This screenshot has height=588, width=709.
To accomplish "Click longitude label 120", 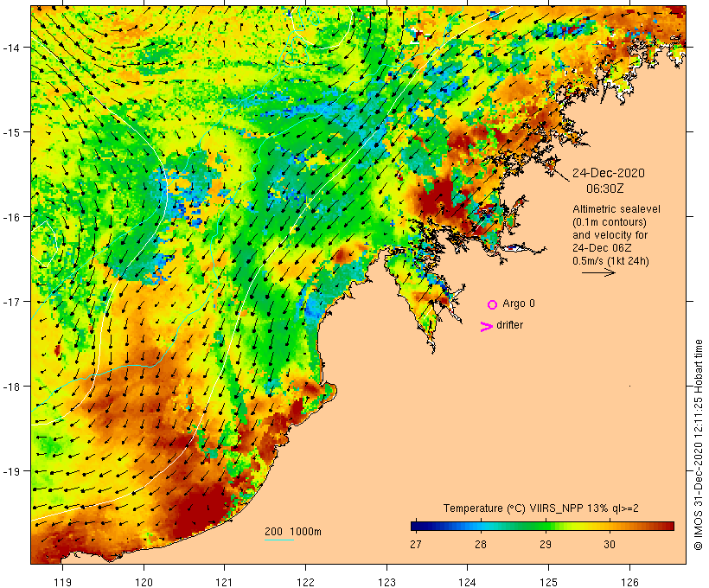I will (144, 582).
